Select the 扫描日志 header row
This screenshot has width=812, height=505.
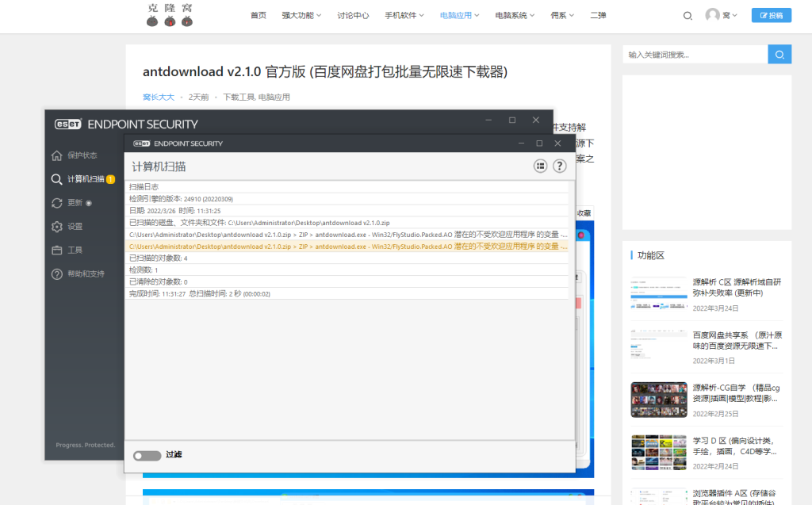pyautogui.click(x=347, y=187)
